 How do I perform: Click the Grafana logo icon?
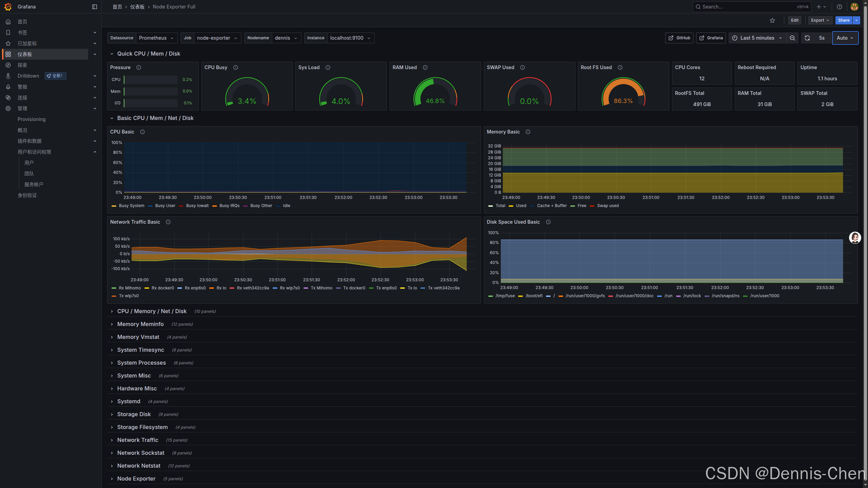click(x=8, y=7)
